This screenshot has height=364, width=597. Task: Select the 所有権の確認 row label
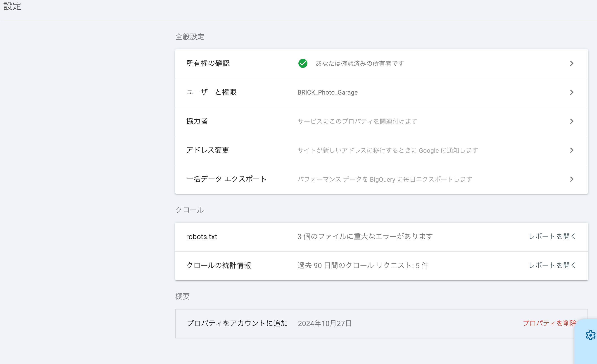(208, 63)
